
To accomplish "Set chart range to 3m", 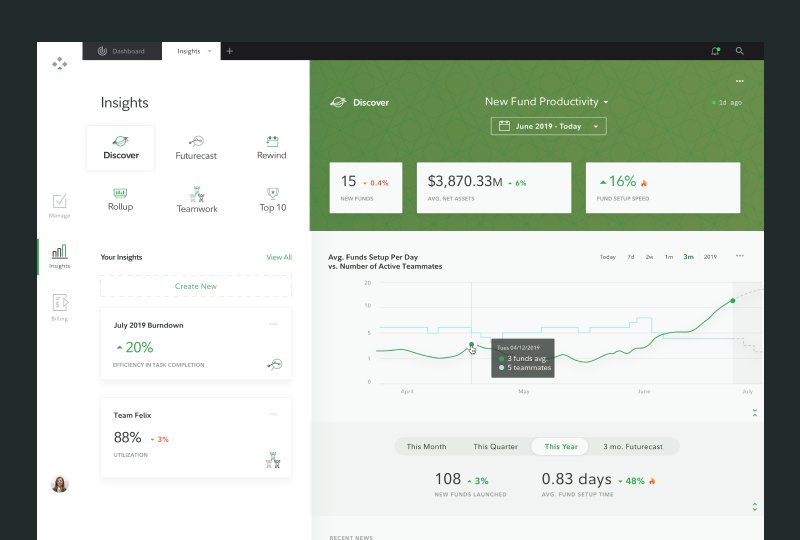I will point(688,257).
